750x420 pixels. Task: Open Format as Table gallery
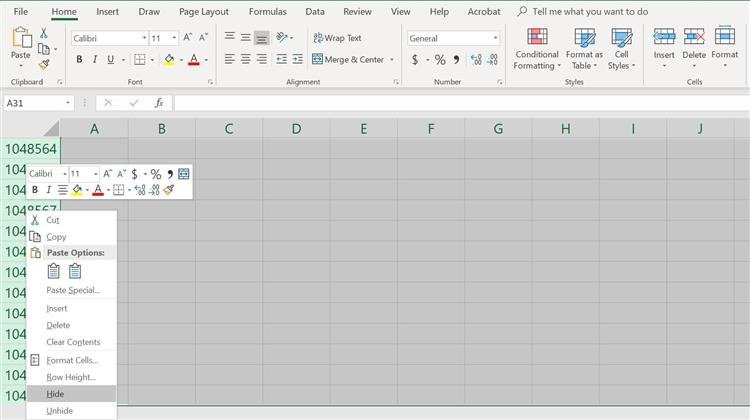point(584,48)
